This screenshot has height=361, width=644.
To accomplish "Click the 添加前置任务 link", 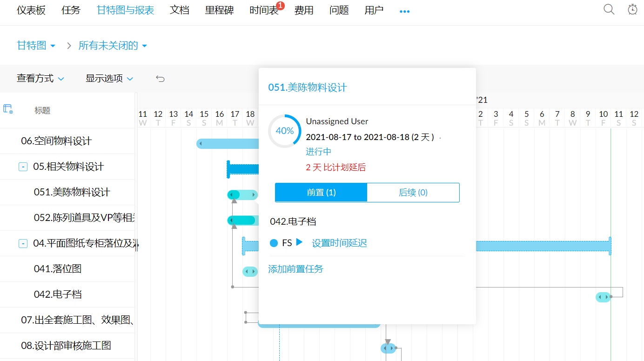I will point(295,269).
